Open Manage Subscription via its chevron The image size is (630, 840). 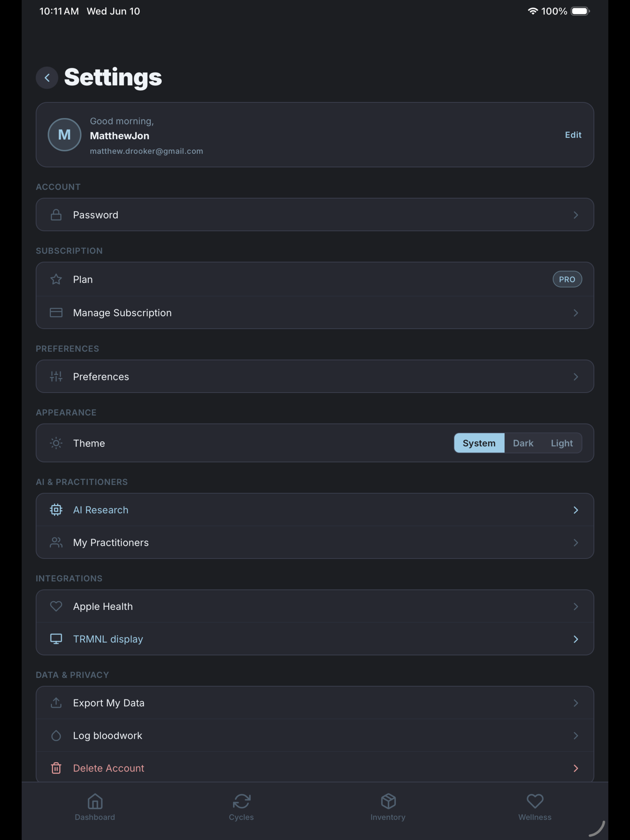coord(576,313)
